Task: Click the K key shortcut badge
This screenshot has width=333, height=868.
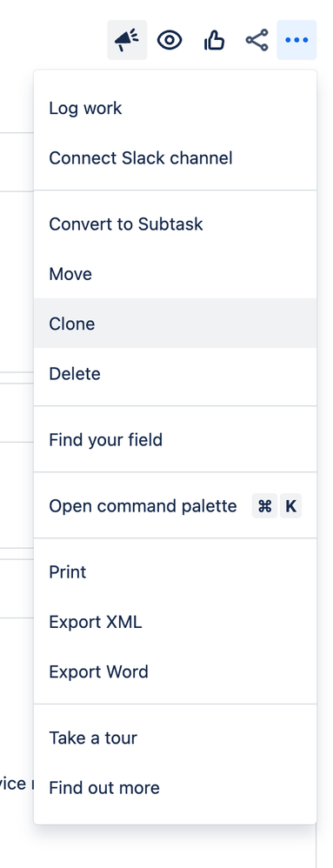Action: click(x=291, y=505)
